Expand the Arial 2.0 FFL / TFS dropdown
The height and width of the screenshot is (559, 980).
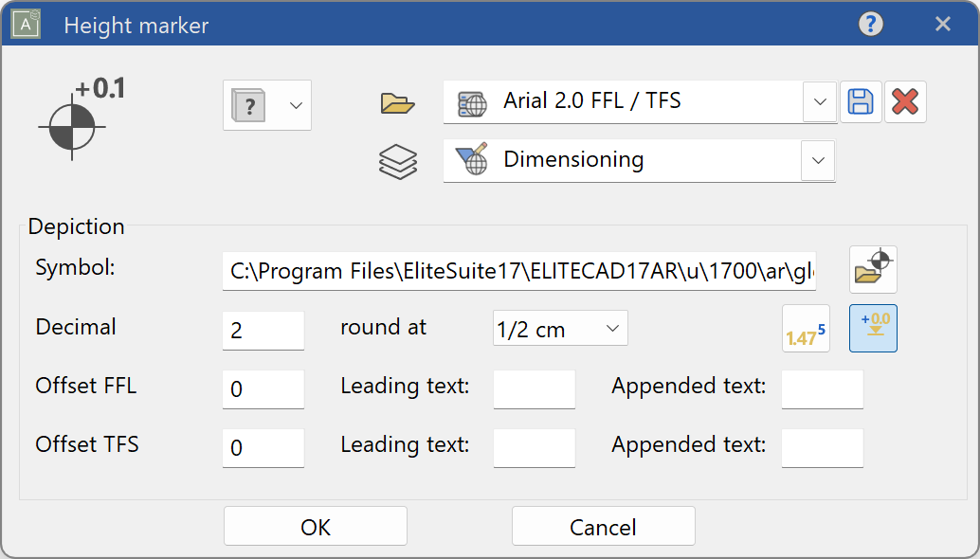[x=820, y=101]
